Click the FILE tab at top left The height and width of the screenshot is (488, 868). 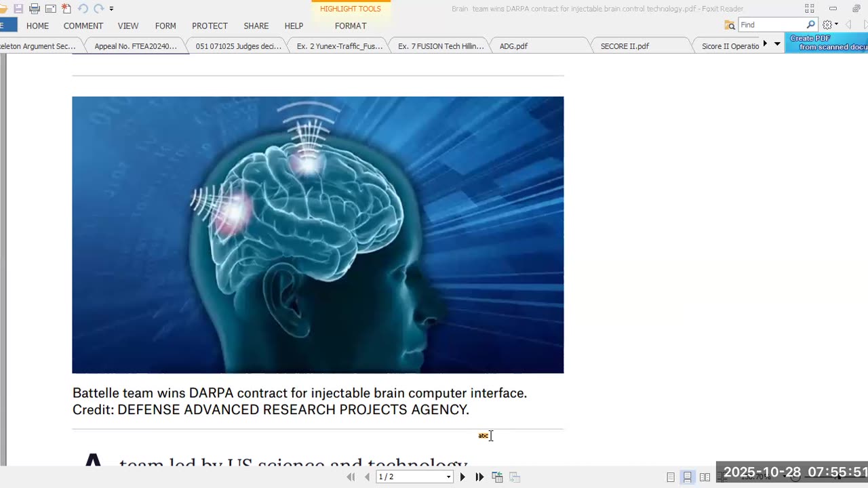click(8, 26)
